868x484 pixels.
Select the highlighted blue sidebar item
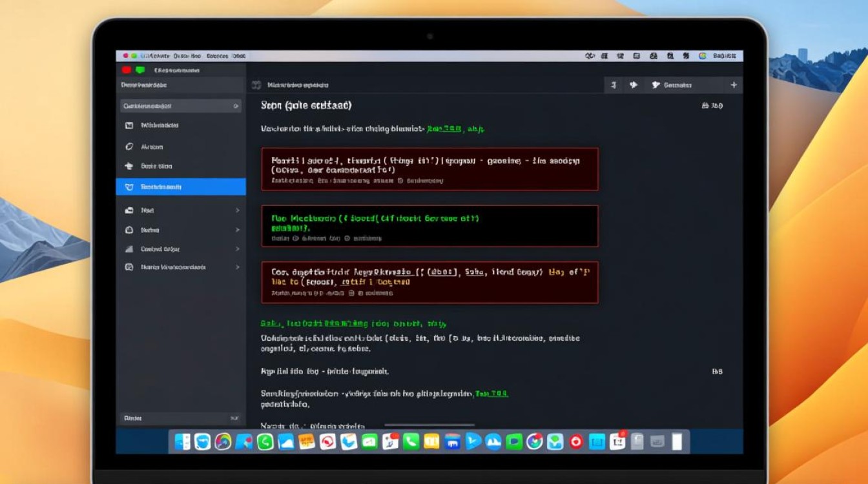point(181,187)
